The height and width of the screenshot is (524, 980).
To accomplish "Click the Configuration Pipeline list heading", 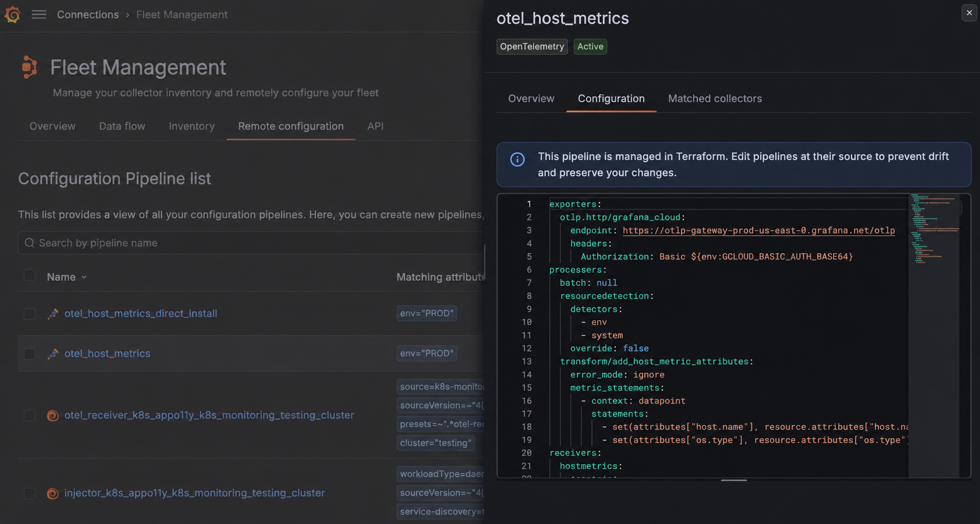I will pyautogui.click(x=115, y=178).
